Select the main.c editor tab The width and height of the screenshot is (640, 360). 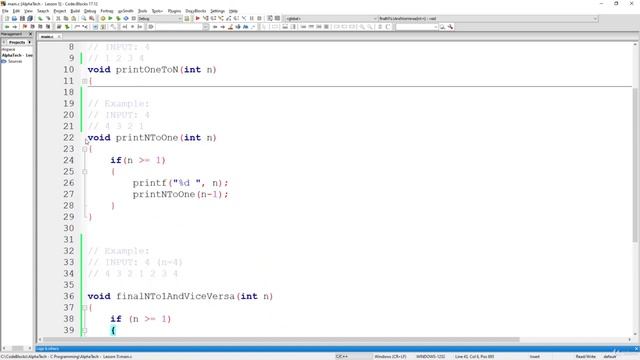(x=47, y=36)
